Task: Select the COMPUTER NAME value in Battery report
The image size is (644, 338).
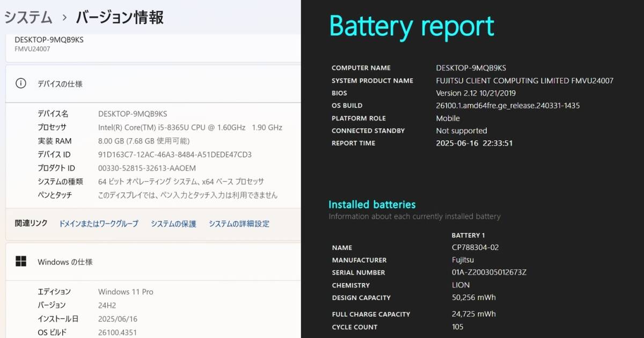Action: coord(471,68)
